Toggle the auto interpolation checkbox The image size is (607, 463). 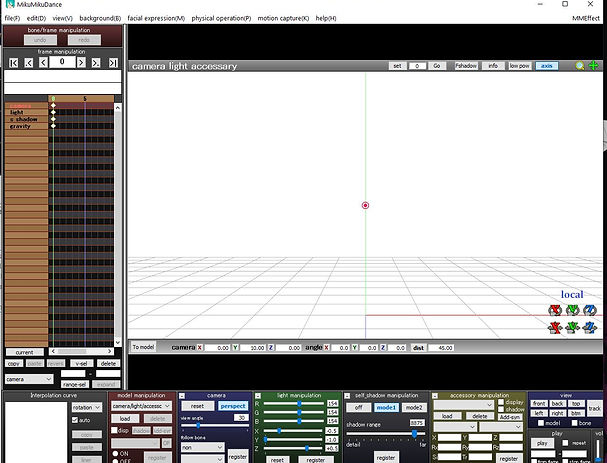[75, 420]
